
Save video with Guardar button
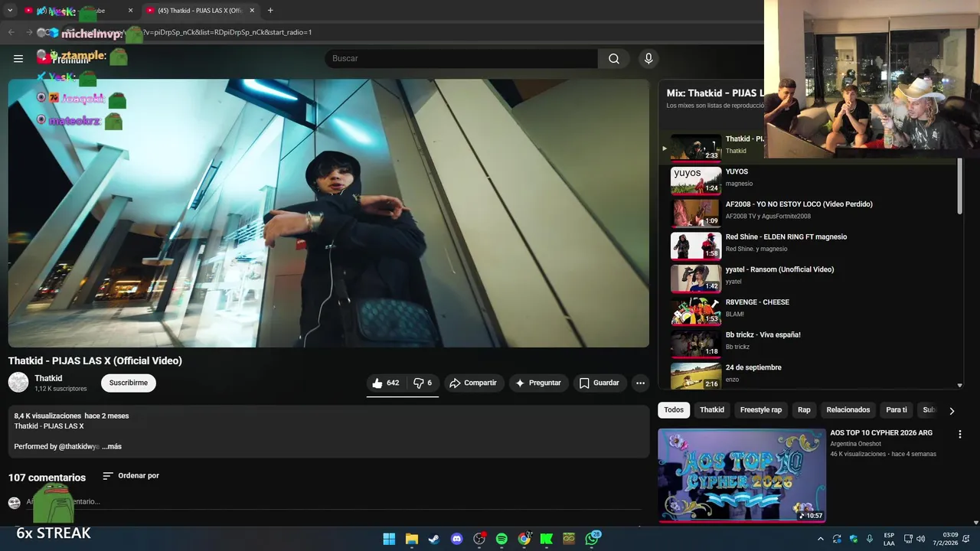(x=599, y=383)
